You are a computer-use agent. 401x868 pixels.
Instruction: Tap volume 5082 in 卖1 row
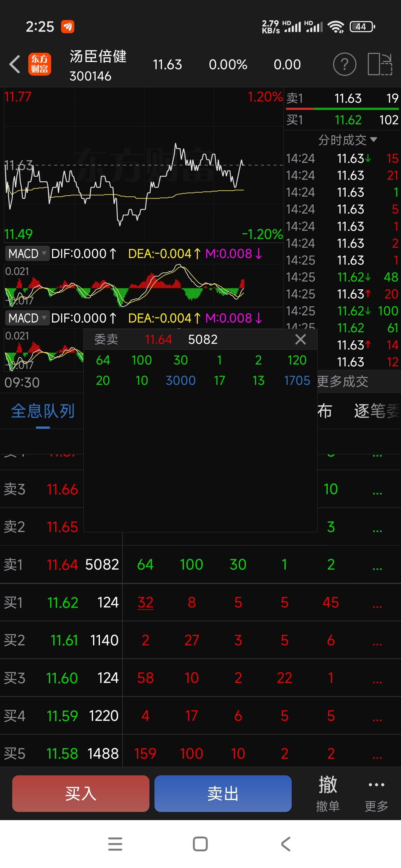coord(102,564)
